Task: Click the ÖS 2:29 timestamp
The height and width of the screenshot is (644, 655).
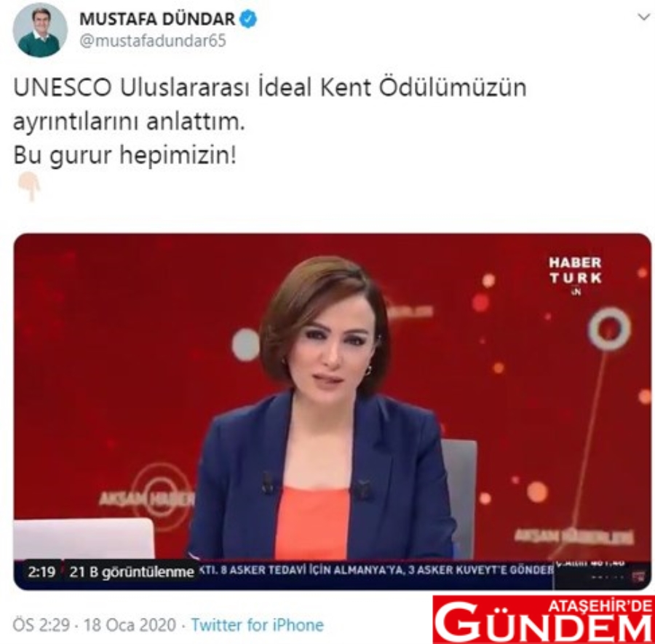Action: click(x=41, y=625)
